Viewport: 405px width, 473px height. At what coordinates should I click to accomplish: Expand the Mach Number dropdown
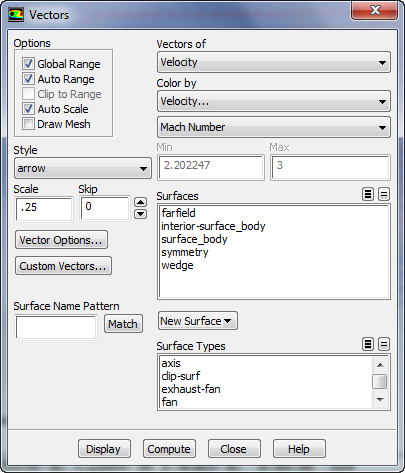pos(273,127)
